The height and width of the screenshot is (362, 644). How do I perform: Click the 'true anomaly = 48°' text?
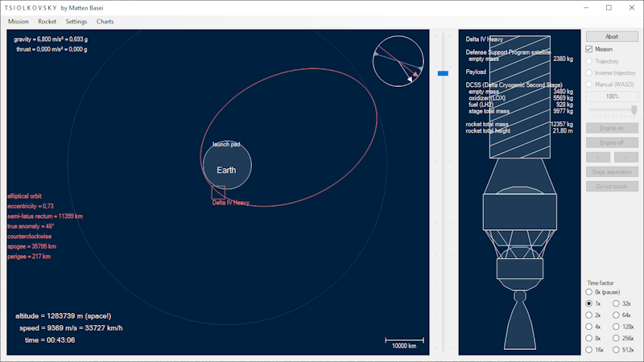pyautogui.click(x=31, y=226)
